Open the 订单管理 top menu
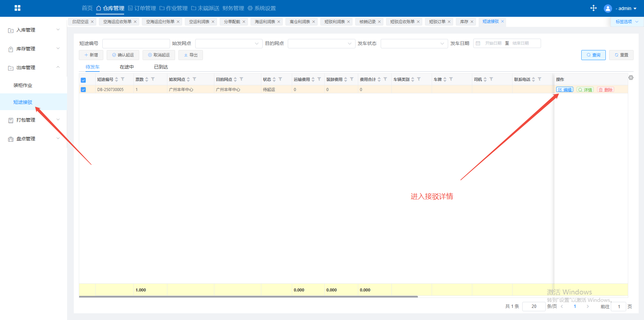Screen dimensions: 644x320 click(x=142, y=8)
